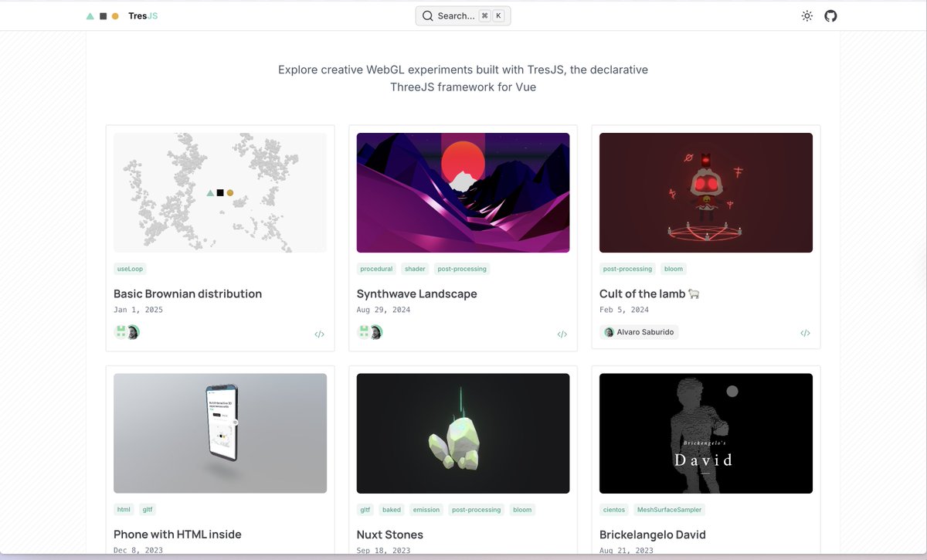927x560 pixels.
Task: View source code of Cult of the lamb
Action: click(805, 333)
